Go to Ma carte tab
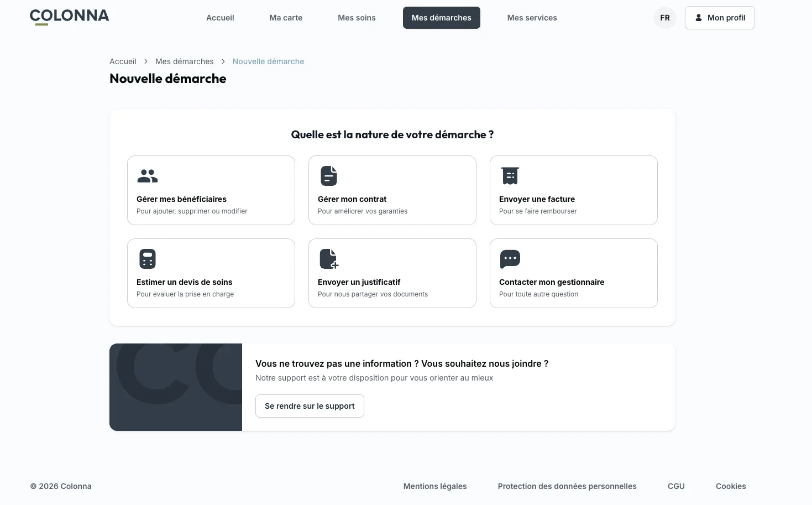The height and width of the screenshot is (505, 812). click(286, 18)
